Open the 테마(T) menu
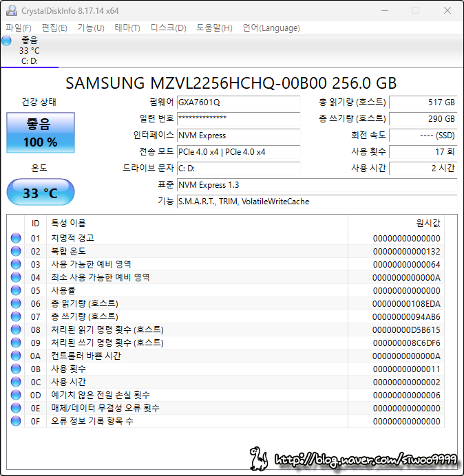Viewport: 464px width, 476px height. coord(127,28)
